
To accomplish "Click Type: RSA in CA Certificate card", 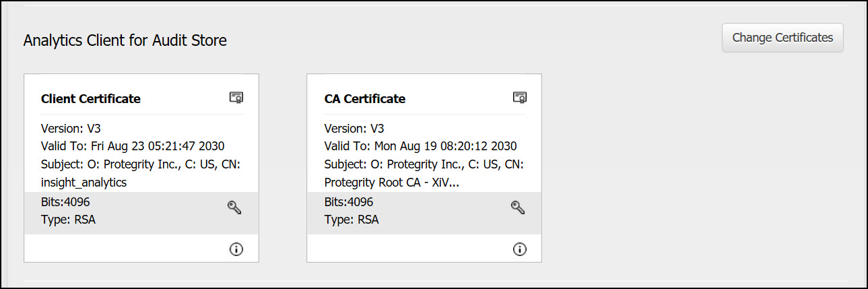I will pyautogui.click(x=352, y=220).
